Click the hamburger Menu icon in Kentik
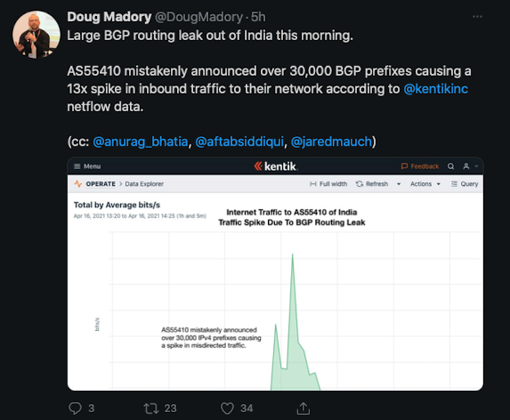 tap(77, 166)
